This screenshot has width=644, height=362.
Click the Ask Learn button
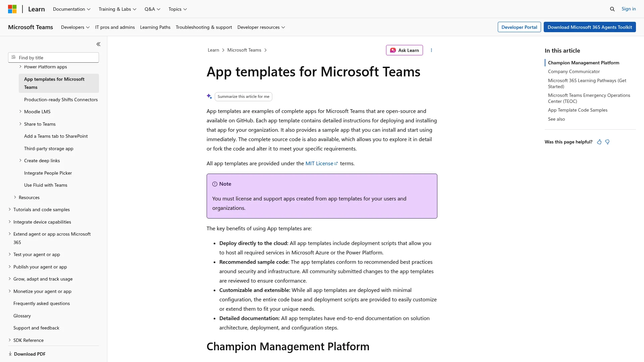(x=404, y=50)
